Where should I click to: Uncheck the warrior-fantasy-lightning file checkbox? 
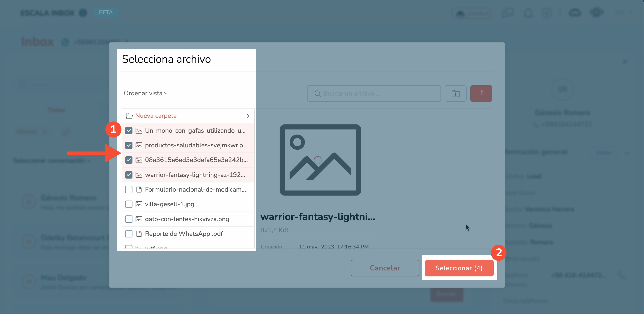coord(129,175)
